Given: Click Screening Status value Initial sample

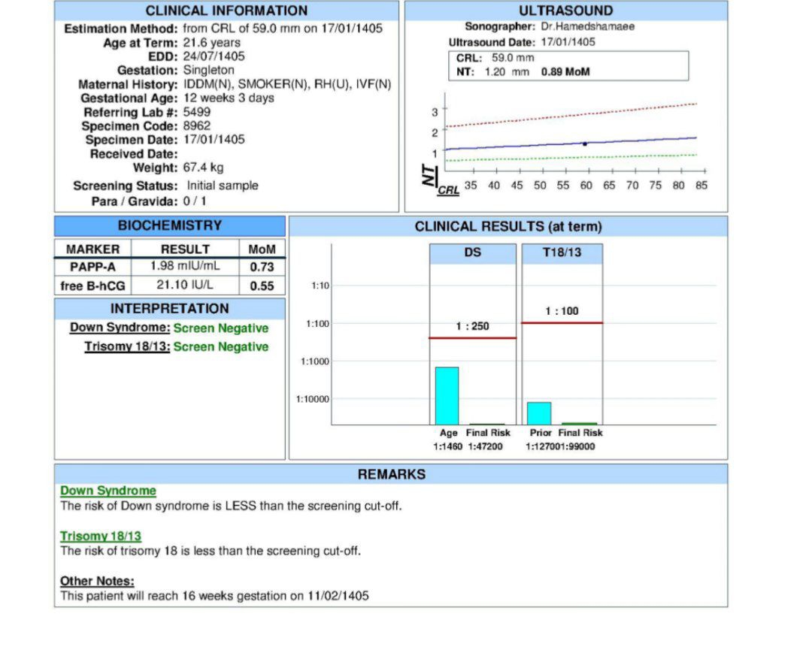Looking at the screenshot, I should pyautogui.click(x=223, y=186).
